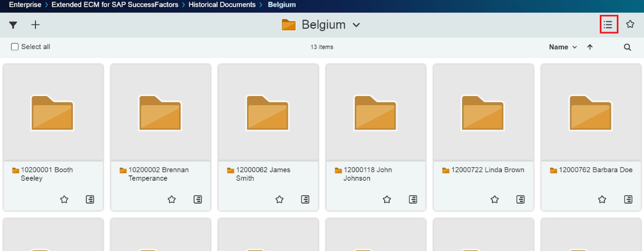Click the plus icon to add item
The width and height of the screenshot is (644, 251).
point(35,25)
